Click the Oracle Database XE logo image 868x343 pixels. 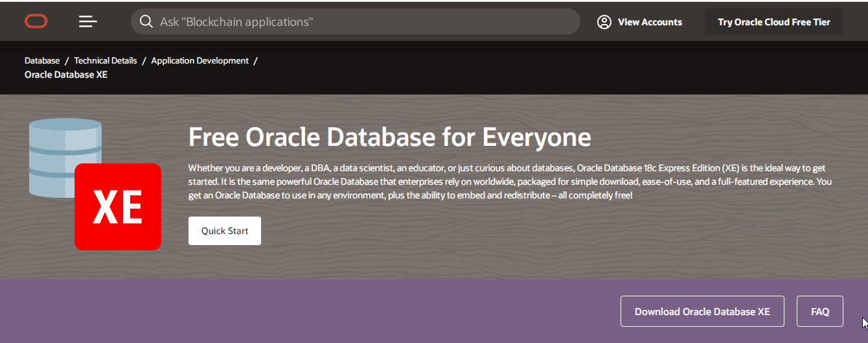[95, 184]
